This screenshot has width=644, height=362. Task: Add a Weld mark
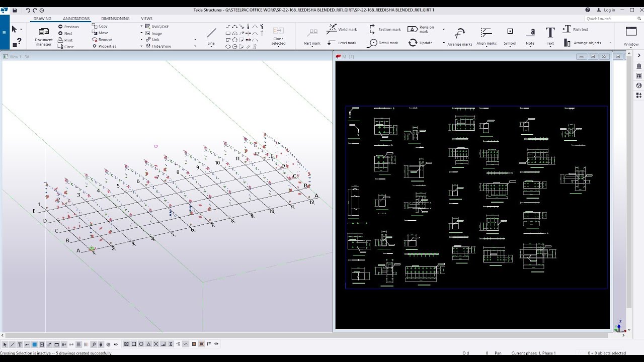[x=342, y=29]
